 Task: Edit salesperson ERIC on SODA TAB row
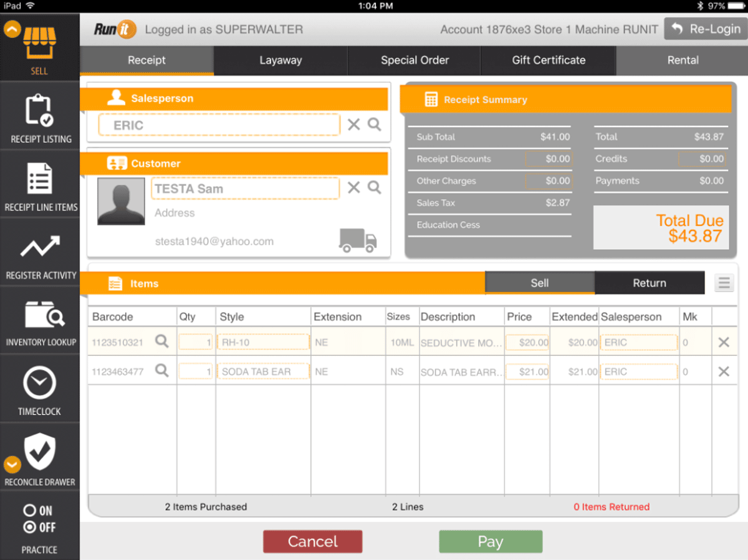639,371
